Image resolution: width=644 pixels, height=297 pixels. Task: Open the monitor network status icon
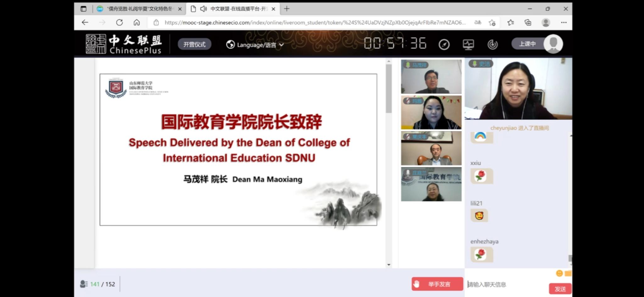468,45
